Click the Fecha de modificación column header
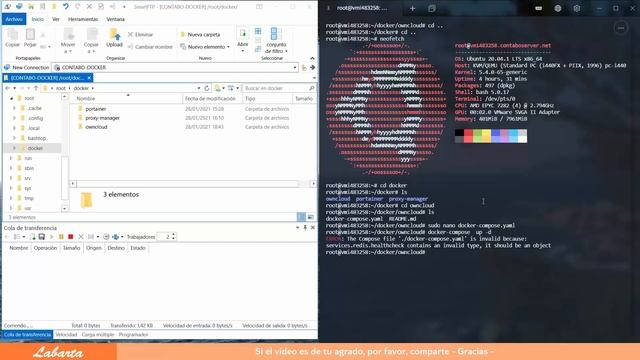The width and height of the screenshot is (640, 360). [x=212, y=98]
